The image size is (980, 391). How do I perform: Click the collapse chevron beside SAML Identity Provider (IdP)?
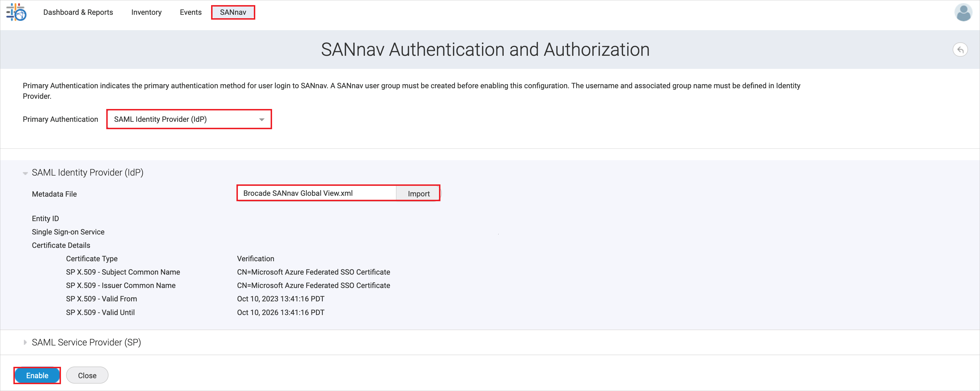[x=25, y=173]
